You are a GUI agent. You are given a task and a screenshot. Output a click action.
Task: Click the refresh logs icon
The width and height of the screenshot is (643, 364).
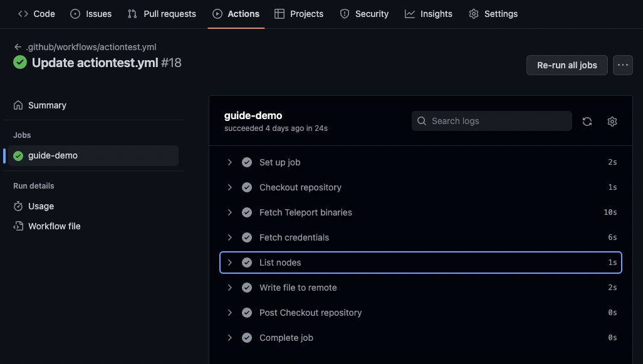click(x=587, y=121)
